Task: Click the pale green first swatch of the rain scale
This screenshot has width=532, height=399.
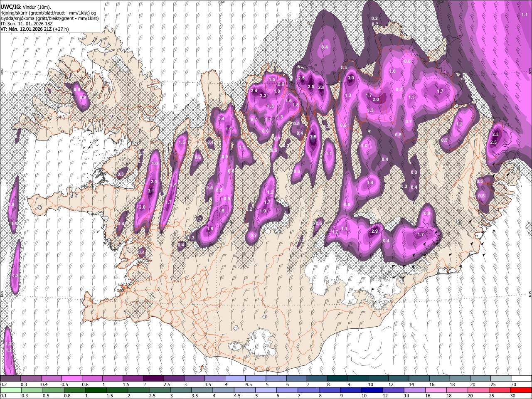Action: tap(10, 390)
